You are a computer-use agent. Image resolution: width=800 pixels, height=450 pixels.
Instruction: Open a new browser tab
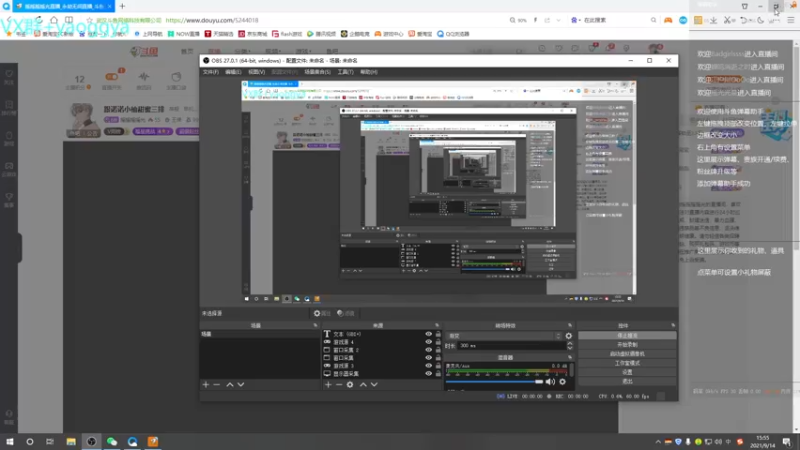click(x=122, y=6)
